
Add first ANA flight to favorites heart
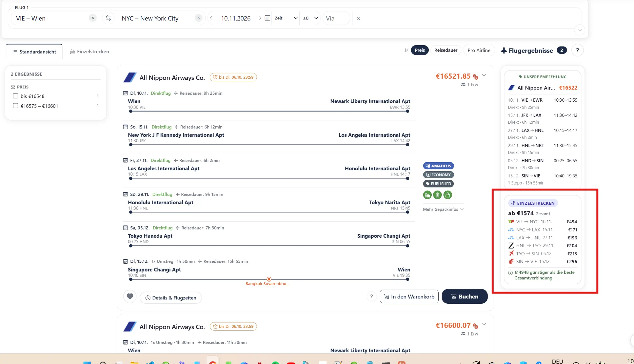point(130,297)
